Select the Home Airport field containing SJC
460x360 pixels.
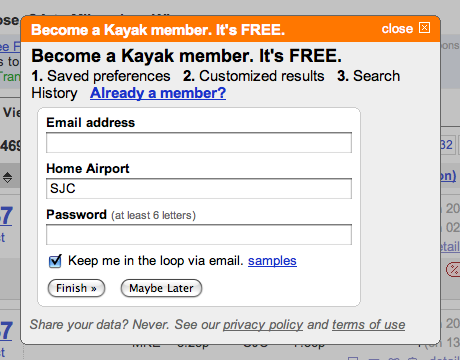199,189
